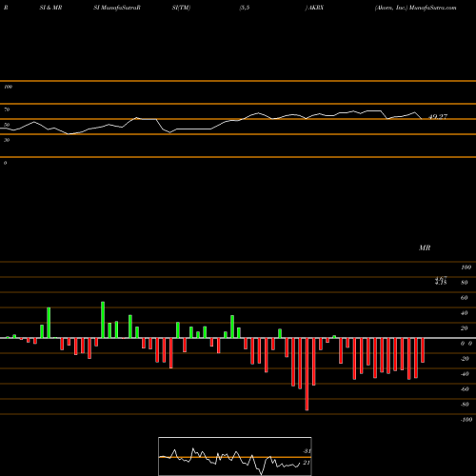Click the MR axis label -100
Viewport: 476px width, 476px height.
[x=466, y=420]
